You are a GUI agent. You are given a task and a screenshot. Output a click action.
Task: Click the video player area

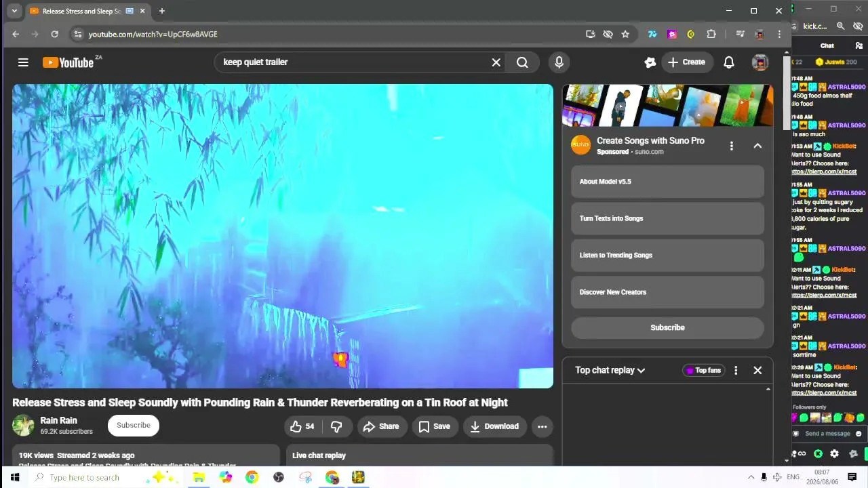tap(283, 236)
